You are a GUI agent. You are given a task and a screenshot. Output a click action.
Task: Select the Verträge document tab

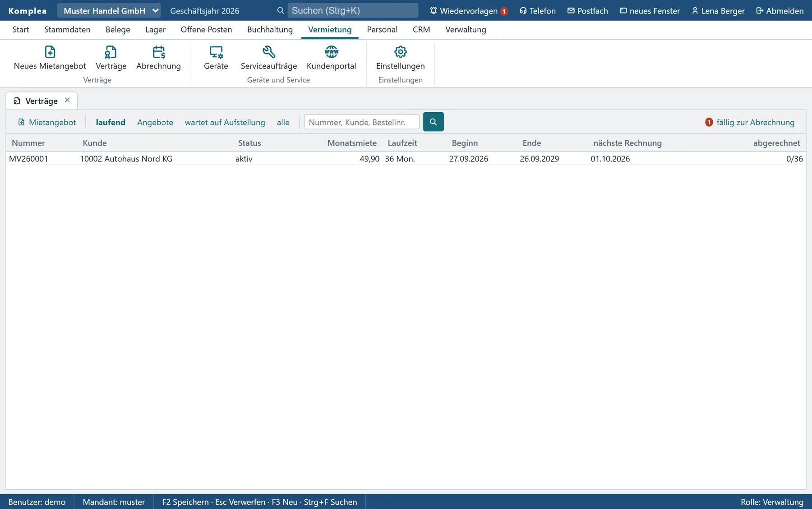(x=42, y=101)
